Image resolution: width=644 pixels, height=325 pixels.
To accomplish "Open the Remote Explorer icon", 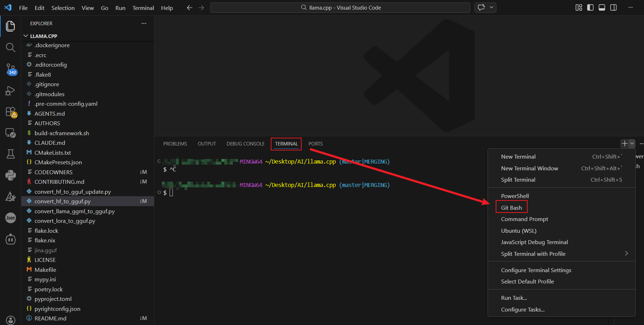I will (11, 133).
